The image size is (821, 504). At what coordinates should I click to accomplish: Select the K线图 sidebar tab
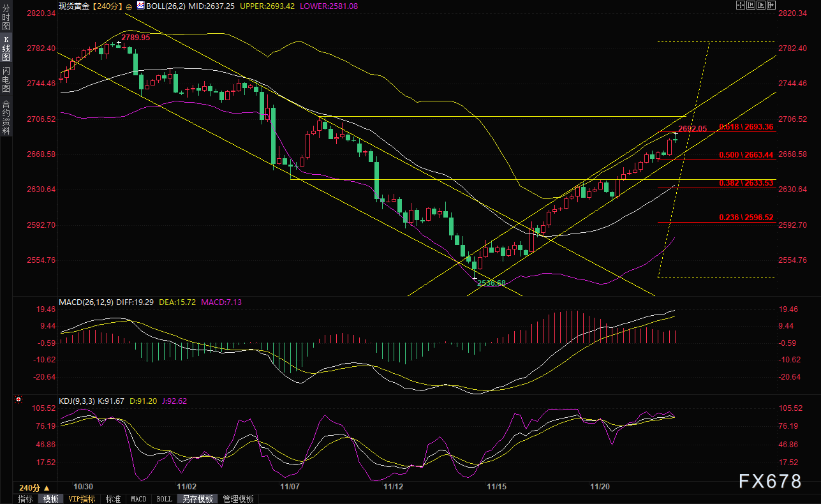pyautogui.click(x=6, y=48)
